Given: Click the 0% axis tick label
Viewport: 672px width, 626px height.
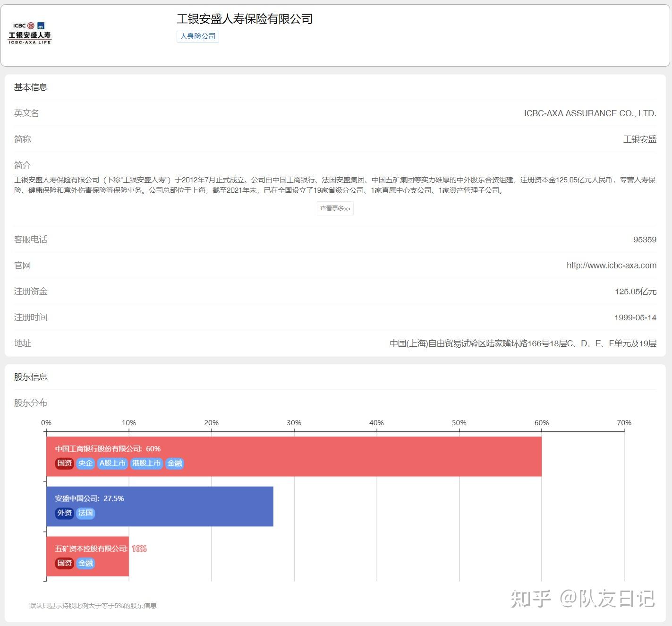Looking at the screenshot, I should pyautogui.click(x=46, y=423).
